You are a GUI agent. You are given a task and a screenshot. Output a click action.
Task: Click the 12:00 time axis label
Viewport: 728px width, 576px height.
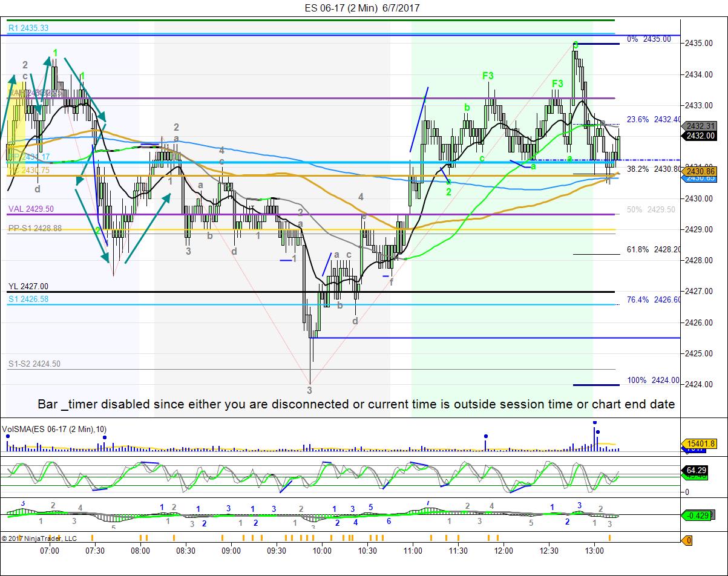pos(503,550)
